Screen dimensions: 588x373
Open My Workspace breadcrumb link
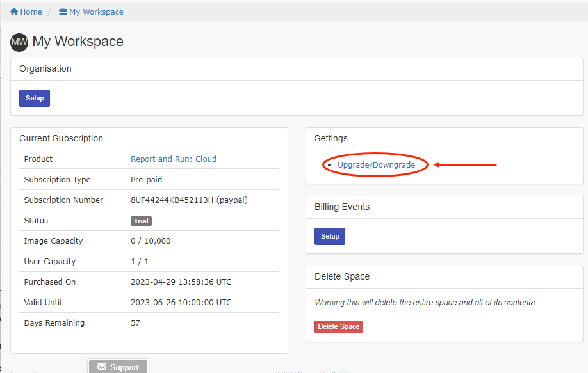(96, 12)
